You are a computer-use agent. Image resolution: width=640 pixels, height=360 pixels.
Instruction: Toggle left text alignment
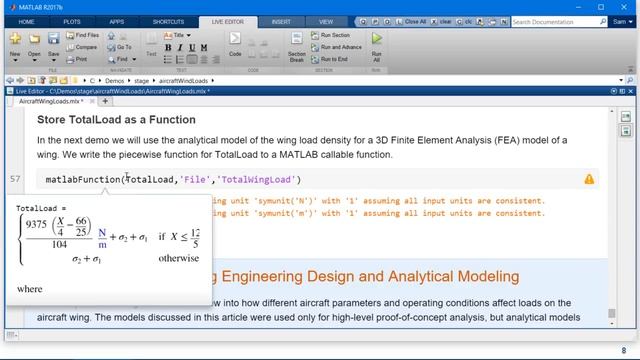click(x=192, y=60)
